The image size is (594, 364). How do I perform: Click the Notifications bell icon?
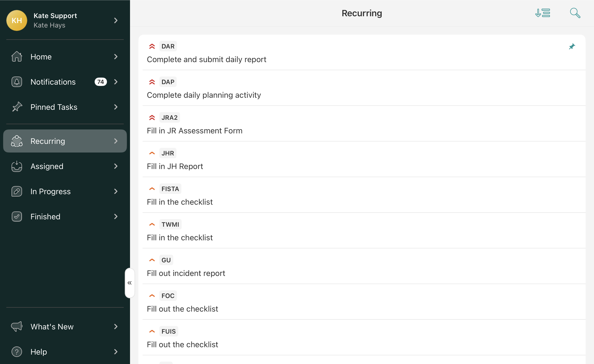tap(17, 82)
